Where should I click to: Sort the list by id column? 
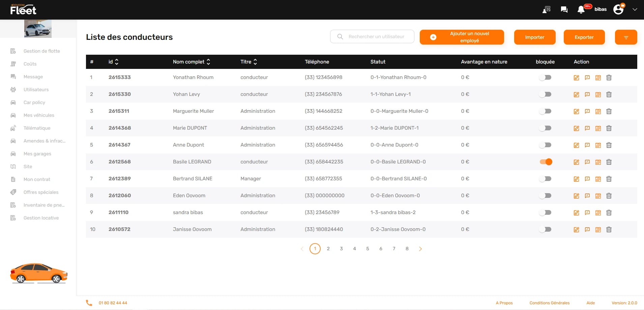click(117, 62)
